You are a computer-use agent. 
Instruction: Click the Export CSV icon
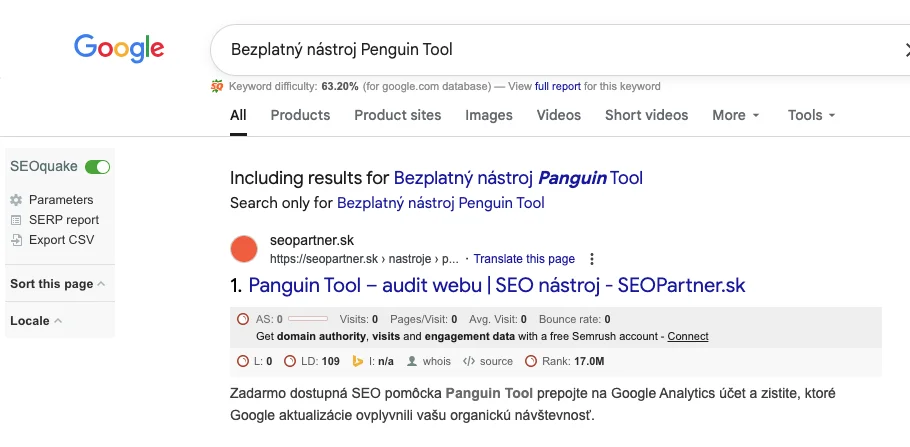(16, 240)
